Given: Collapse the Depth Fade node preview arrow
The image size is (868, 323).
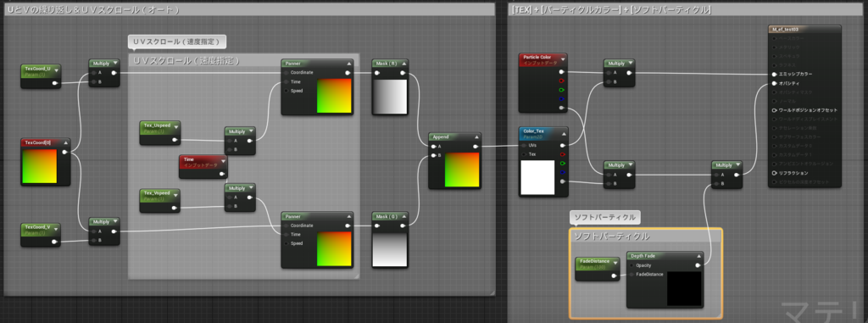Looking at the screenshot, I should 698,256.
